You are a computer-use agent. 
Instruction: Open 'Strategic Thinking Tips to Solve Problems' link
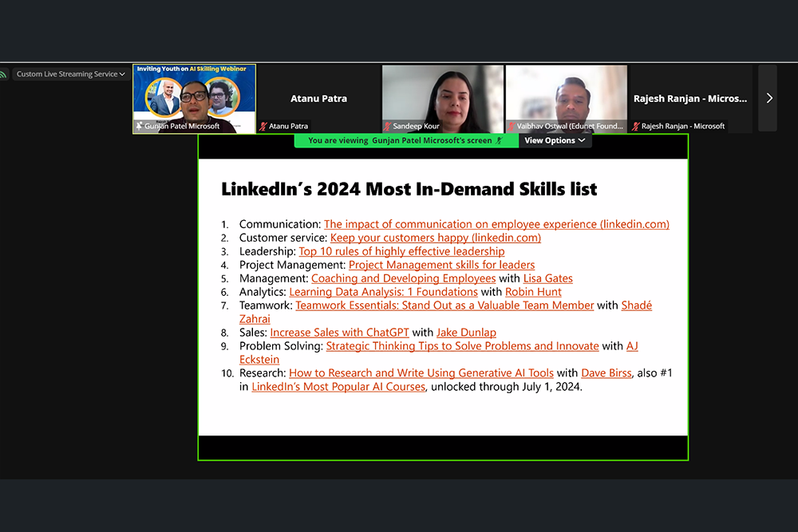(x=463, y=346)
